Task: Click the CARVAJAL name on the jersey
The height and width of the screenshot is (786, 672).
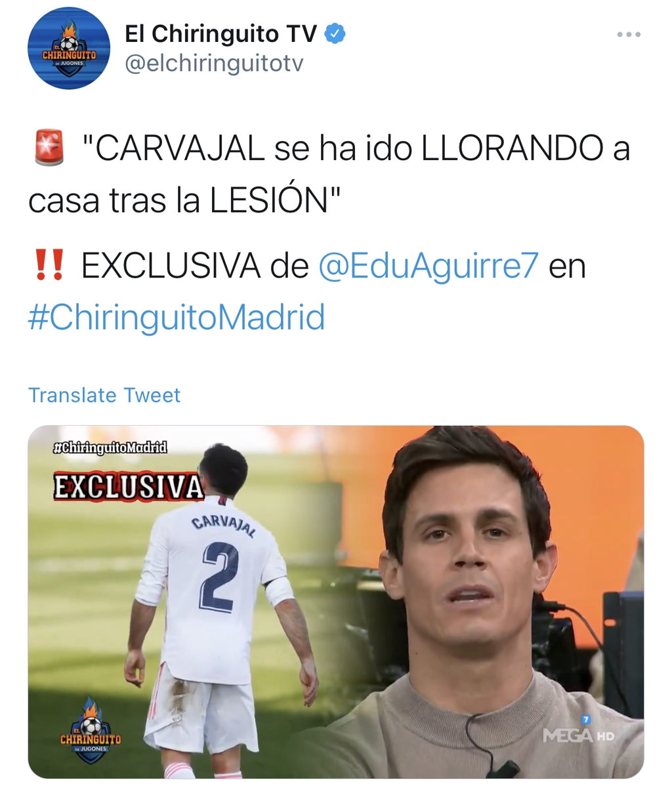Action: pyautogui.click(x=224, y=524)
